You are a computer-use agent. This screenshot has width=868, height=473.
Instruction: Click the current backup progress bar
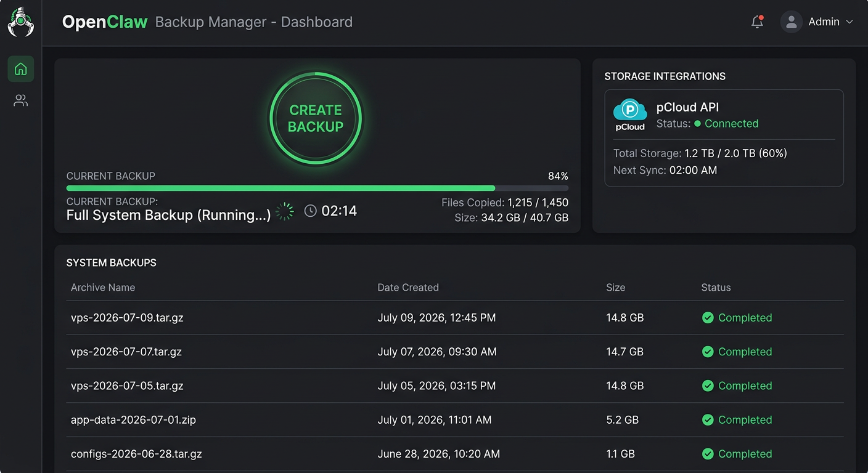[x=317, y=188]
